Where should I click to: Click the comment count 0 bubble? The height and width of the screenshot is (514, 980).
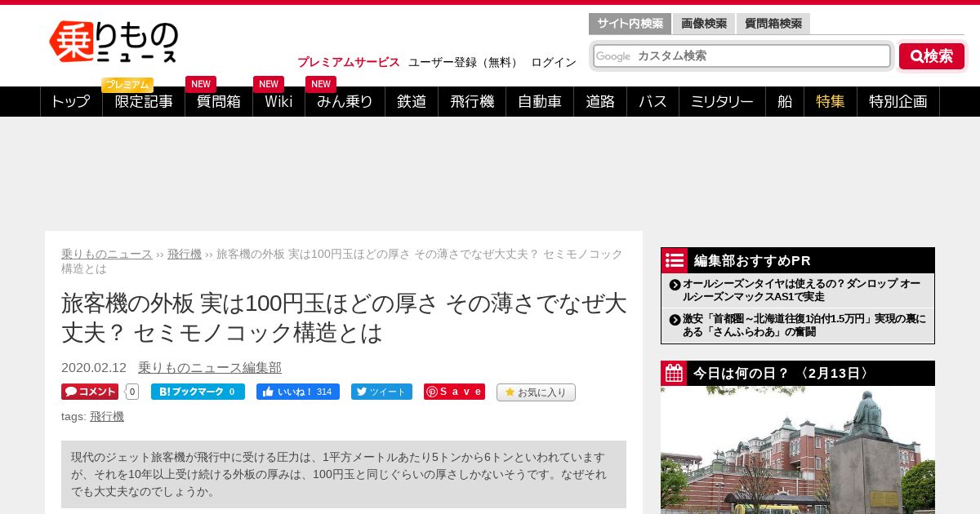(132, 392)
